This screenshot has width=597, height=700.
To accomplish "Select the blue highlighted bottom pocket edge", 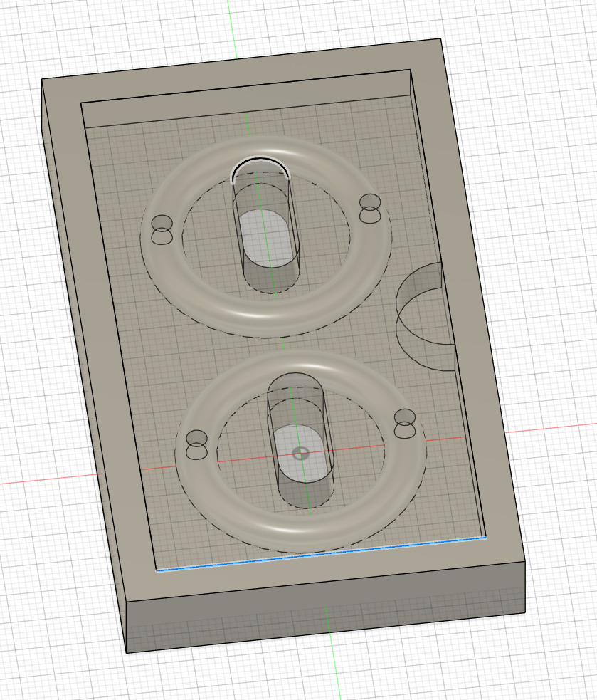I will click(320, 553).
